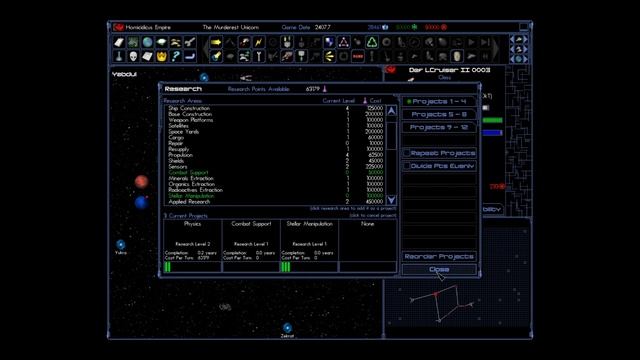Click the research list down arrow
Screen dimensions: 640x360
(391, 200)
